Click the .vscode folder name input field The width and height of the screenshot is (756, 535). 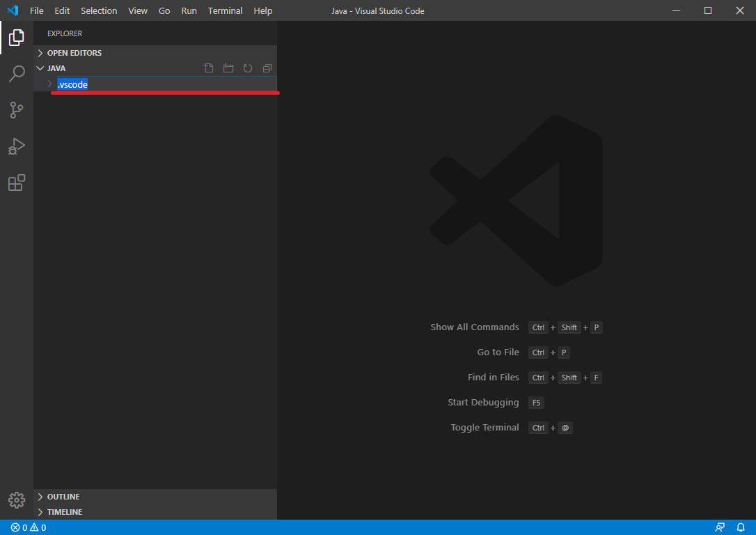[167, 84]
